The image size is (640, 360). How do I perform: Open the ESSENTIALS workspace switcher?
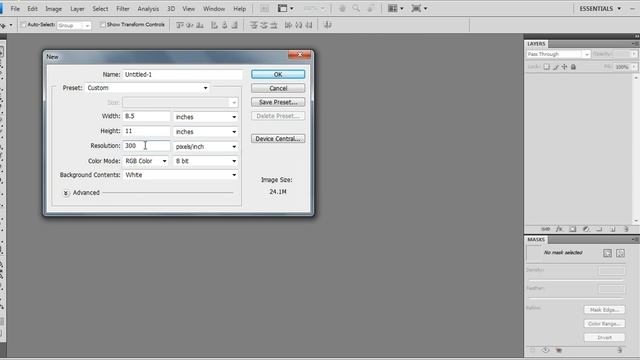pos(600,9)
